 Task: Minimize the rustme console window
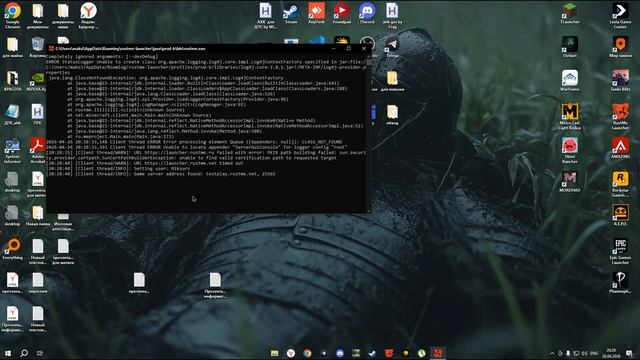tap(333, 48)
